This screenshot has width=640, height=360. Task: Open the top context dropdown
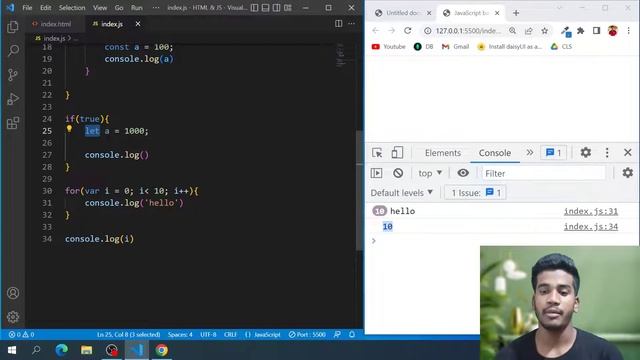430,173
